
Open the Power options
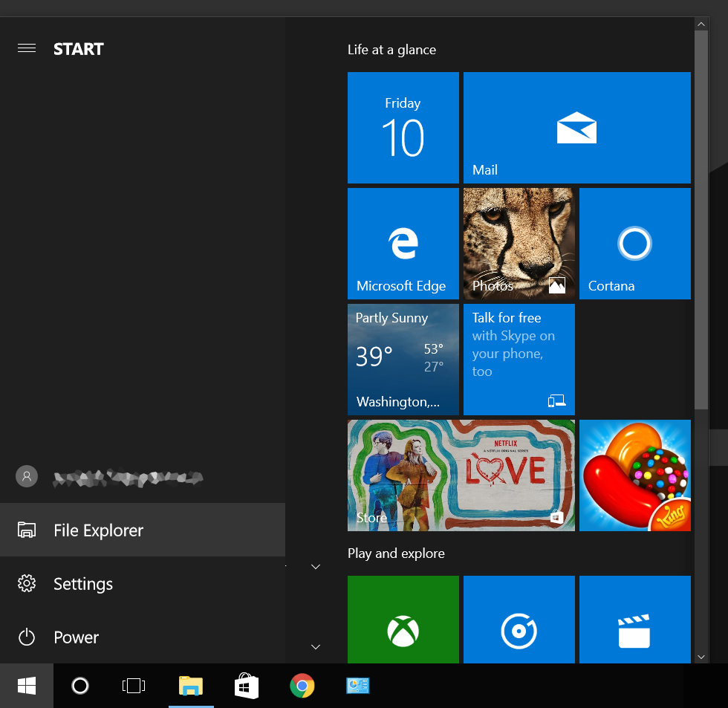[x=143, y=637]
